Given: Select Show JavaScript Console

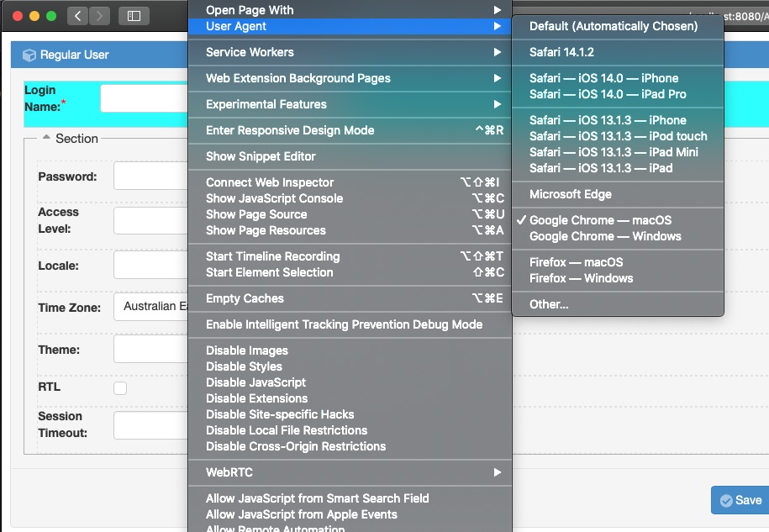Looking at the screenshot, I should click(350, 198).
